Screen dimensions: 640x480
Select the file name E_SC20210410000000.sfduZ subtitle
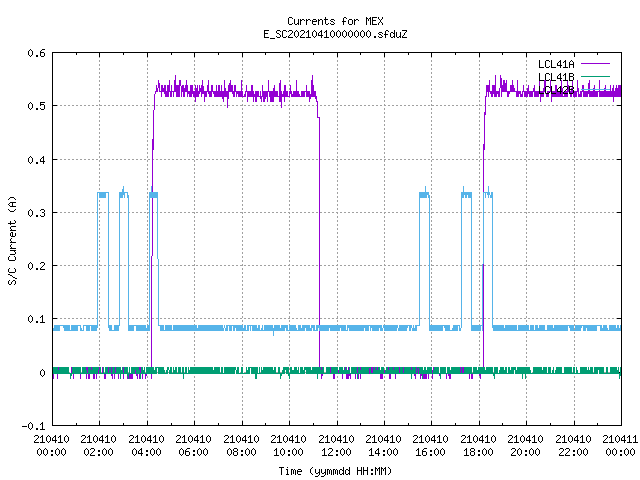(335, 34)
